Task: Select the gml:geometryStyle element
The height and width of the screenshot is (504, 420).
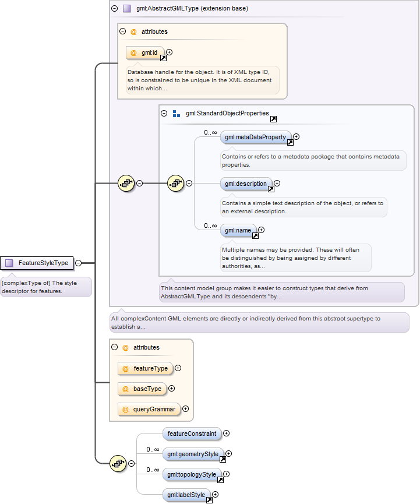Action: pyautogui.click(x=193, y=454)
